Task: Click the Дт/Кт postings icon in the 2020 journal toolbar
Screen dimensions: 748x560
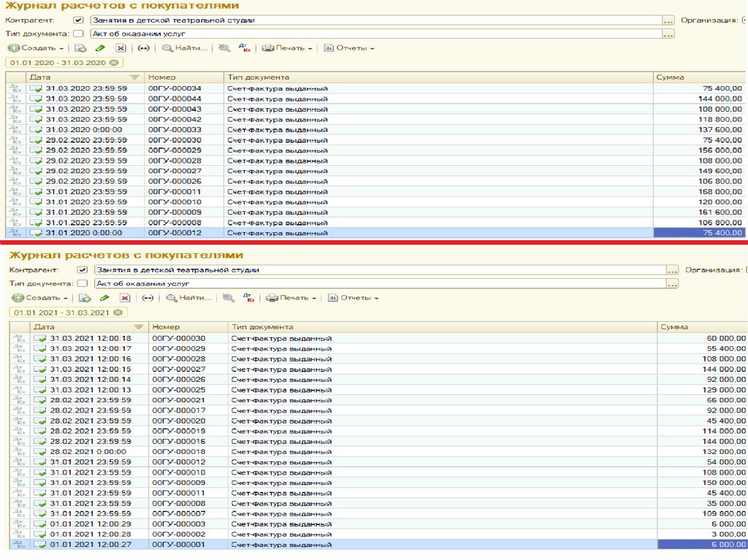Action: pyautogui.click(x=246, y=48)
